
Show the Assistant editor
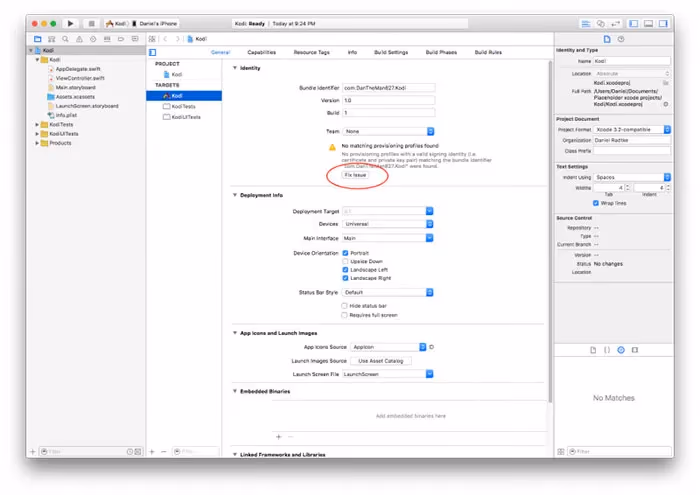coord(599,23)
